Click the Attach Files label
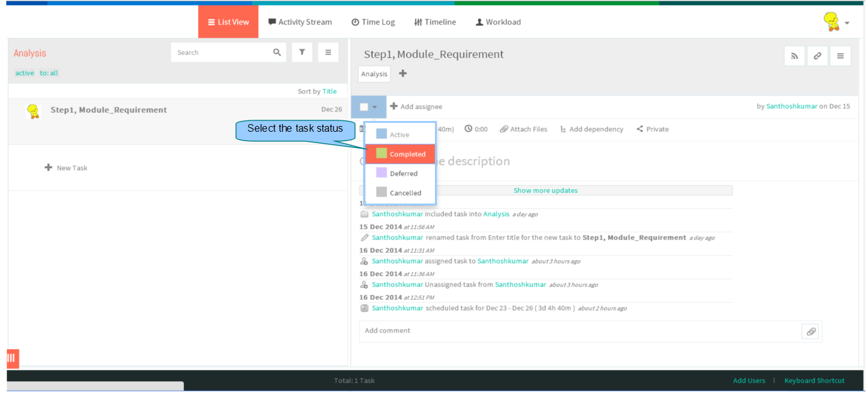This screenshot has width=868, height=397. tap(529, 129)
